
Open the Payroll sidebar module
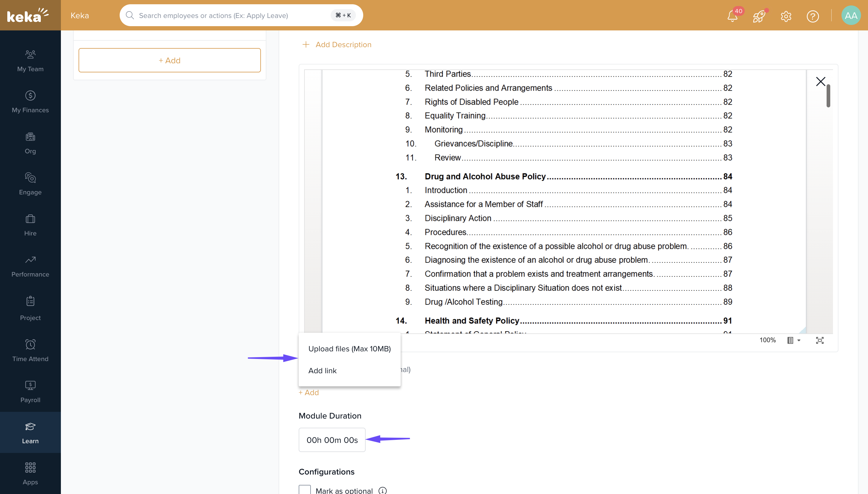(30, 391)
